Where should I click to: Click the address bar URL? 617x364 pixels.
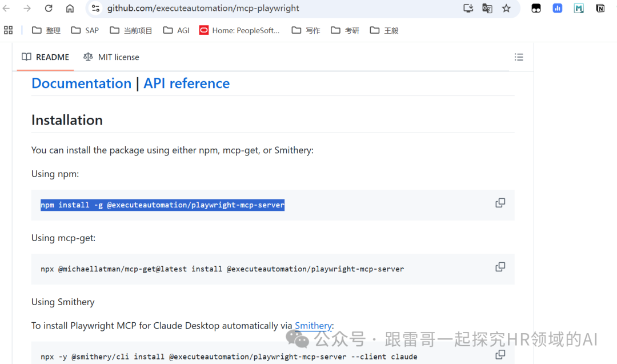pyautogui.click(x=203, y=8)
